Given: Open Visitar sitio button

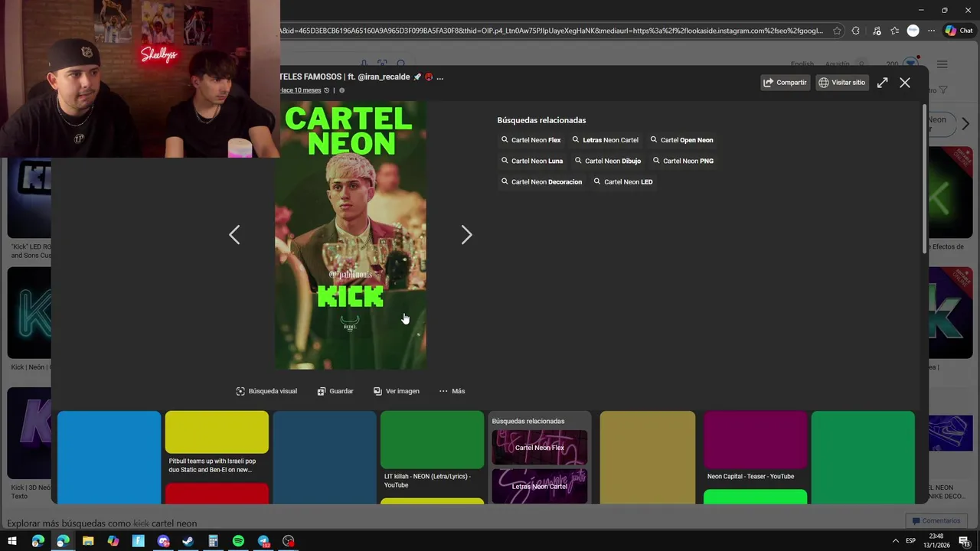Looking at the screenshot, I should [x=841, y=83].
